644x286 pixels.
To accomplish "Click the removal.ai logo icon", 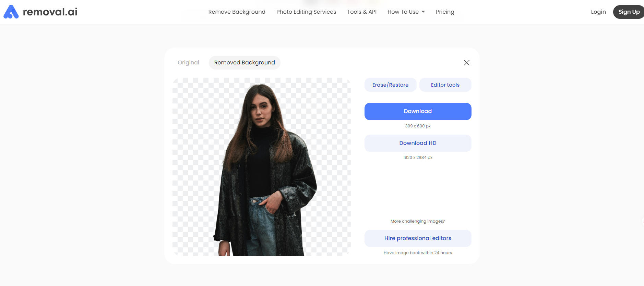I will click(11, 12).
